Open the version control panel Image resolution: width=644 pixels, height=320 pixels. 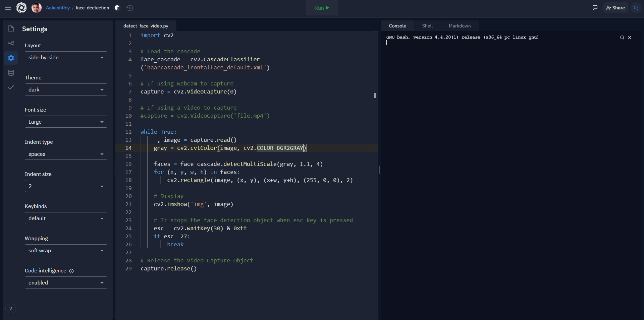tap(11, 43)
